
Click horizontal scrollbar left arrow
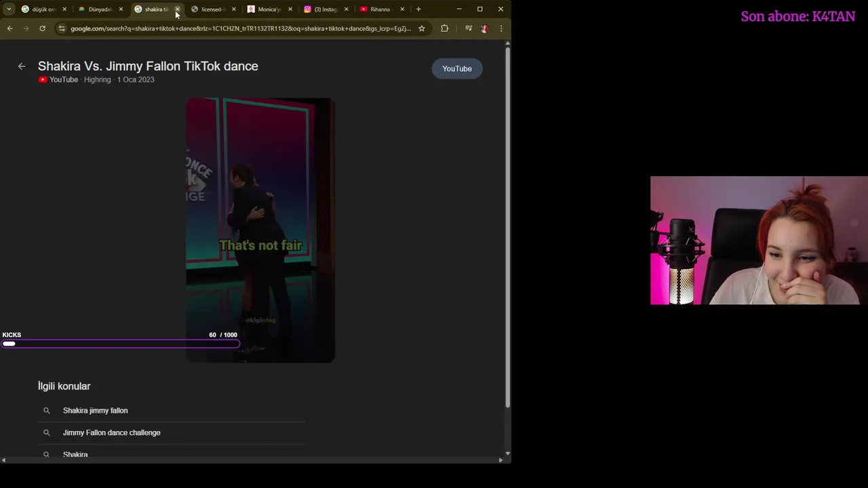click(3, 460)
